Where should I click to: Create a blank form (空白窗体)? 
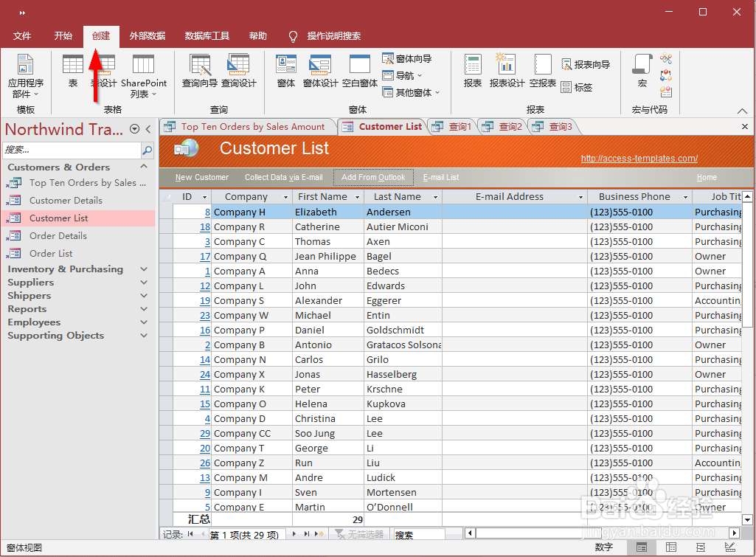pos(360,71)
